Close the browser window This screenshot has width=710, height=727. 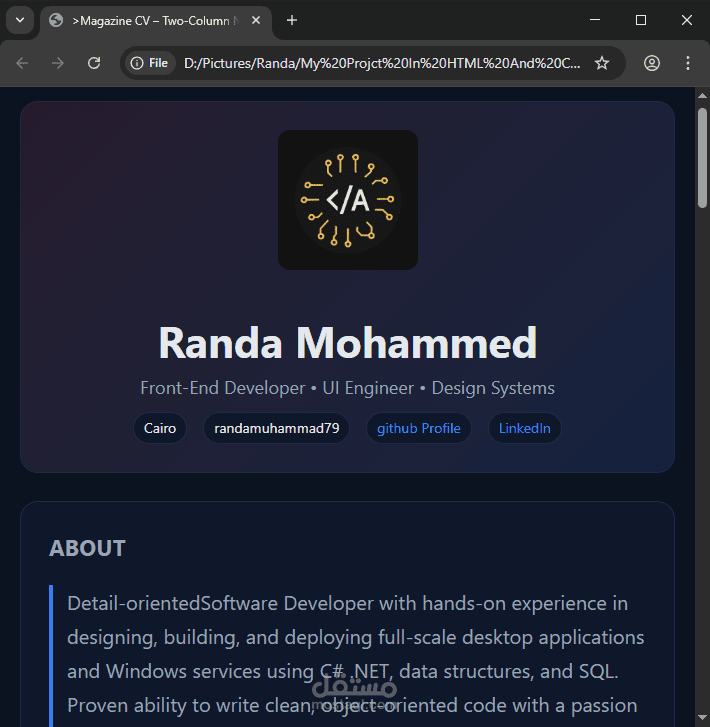(687, 20)
